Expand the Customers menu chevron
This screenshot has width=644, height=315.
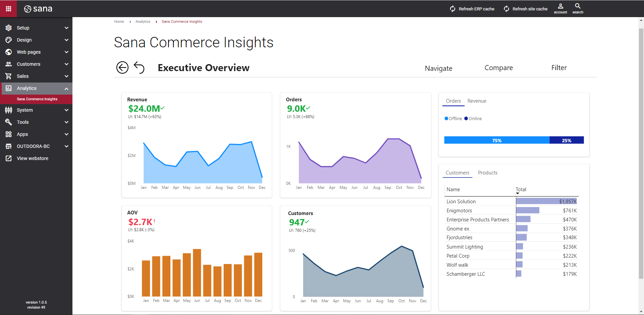coord(66,64)
